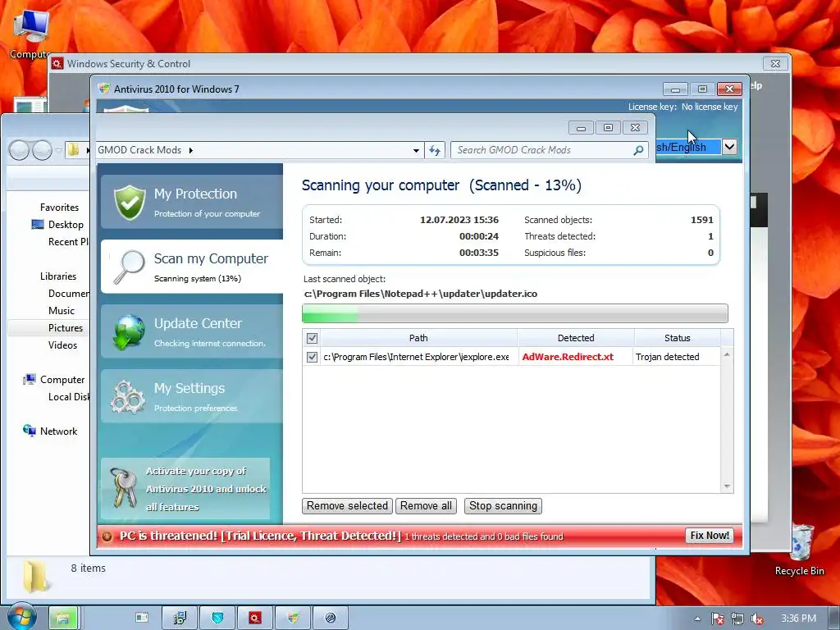The image size is (840, 630).
Task: Click the Action Center flag tray icon
Action: click(717, 619)
